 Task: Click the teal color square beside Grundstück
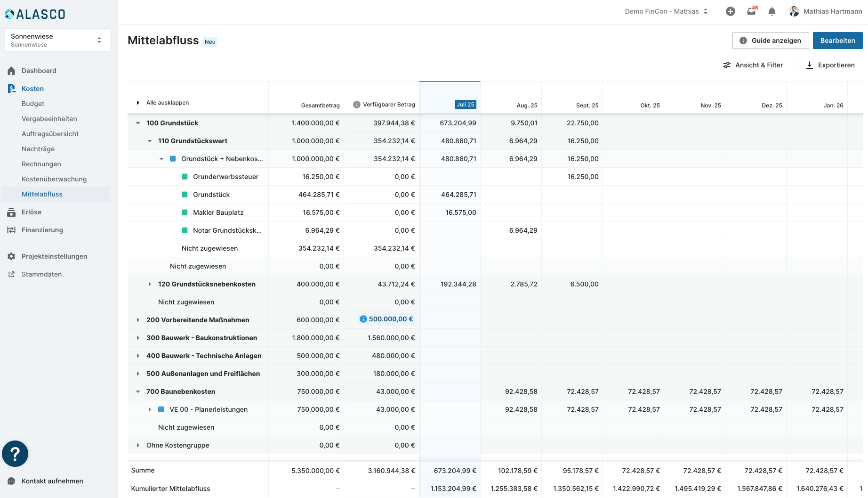pos(185,195)
